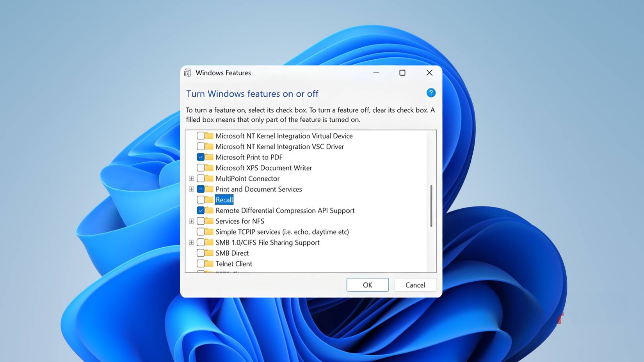Select Microsoft NT Kernel Integration VSC Driver label
Screen dimensions: 644x362
(280, 147)
